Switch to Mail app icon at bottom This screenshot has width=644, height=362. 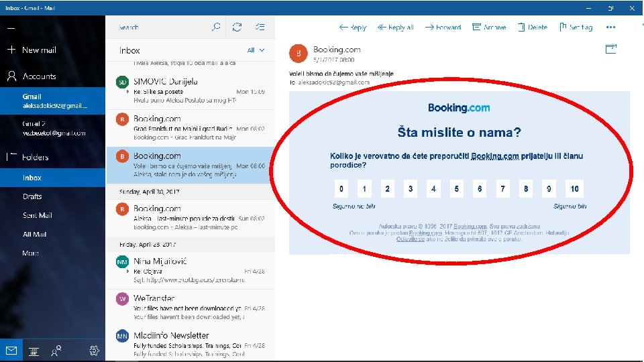tap(11, 351)
